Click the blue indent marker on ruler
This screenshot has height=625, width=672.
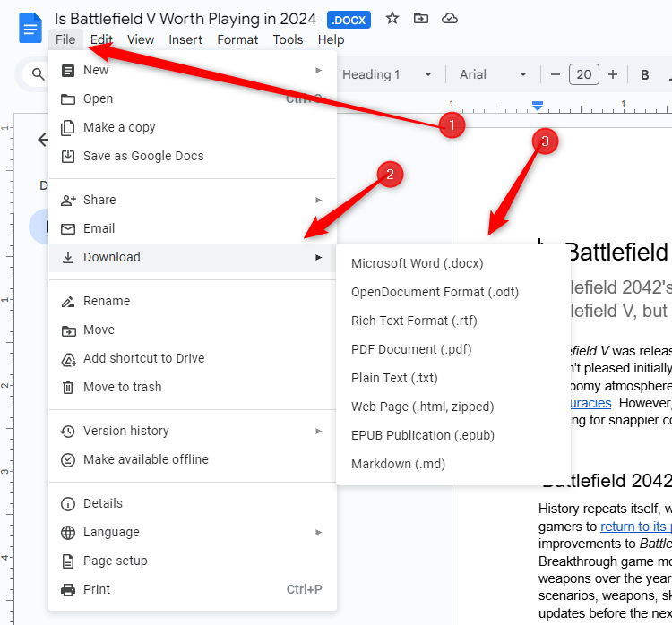[538, 107]
